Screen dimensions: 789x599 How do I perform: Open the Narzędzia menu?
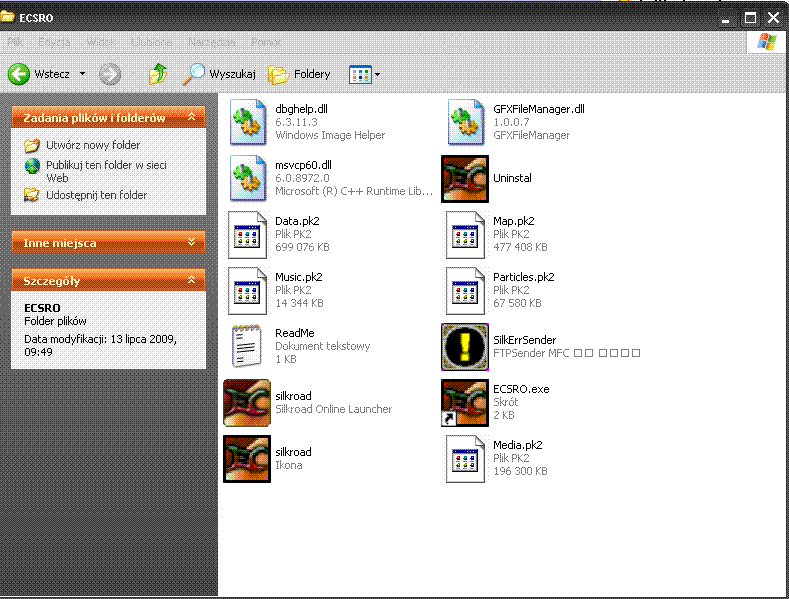(x=212, y=42)
